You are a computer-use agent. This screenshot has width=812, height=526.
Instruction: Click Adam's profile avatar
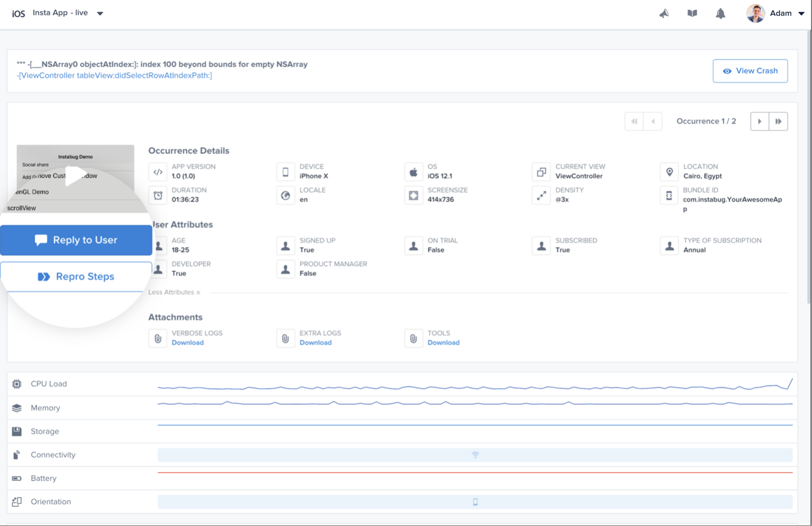click(x=755, y=13)
